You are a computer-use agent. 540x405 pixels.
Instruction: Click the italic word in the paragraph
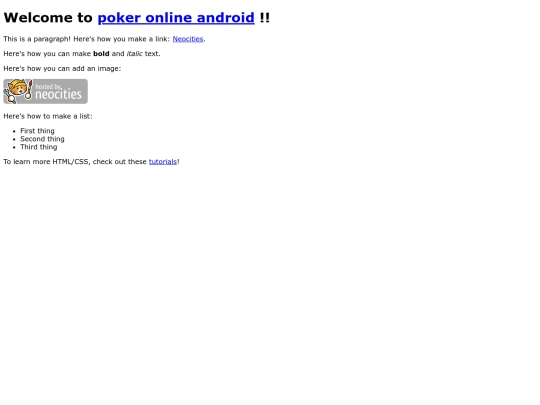point(134,54)
